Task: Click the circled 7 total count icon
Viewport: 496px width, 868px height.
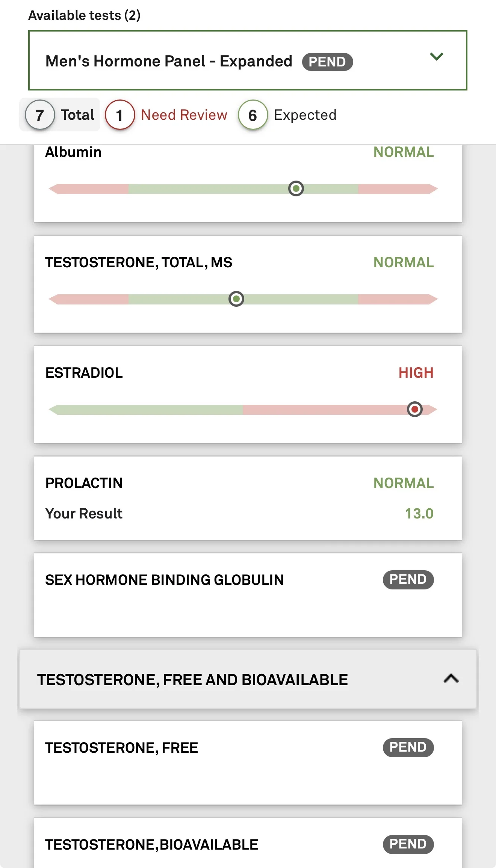Action: click(x=40, y=115)
